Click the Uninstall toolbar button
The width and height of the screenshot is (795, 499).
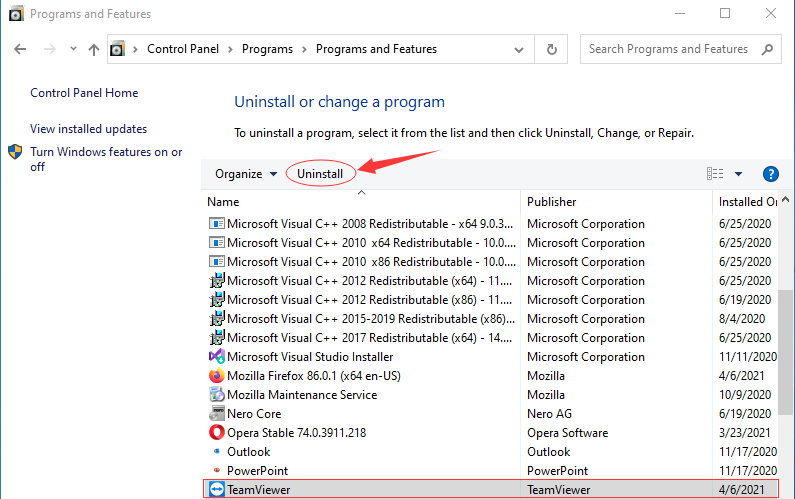pyautogui.click(x=320, y=174)
